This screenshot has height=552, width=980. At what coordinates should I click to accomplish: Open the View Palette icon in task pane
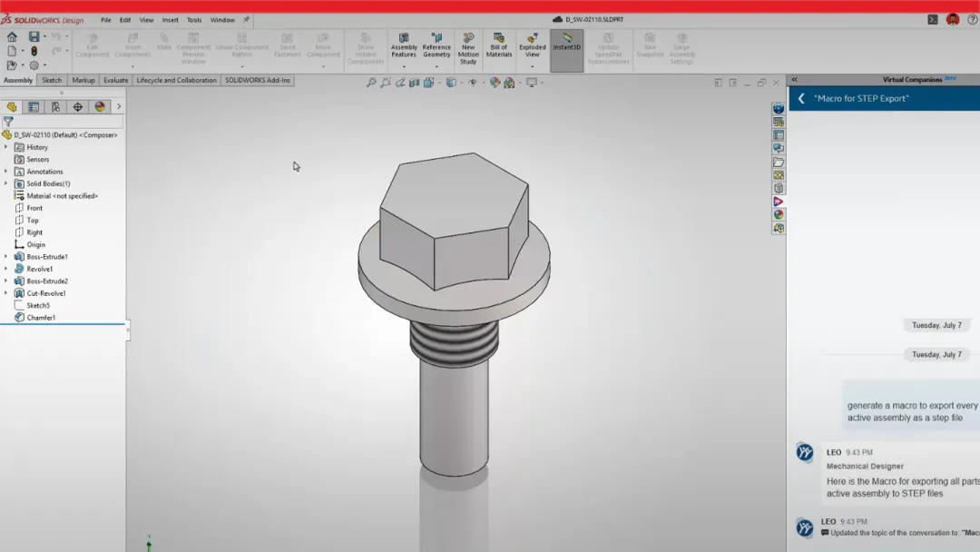779,175
